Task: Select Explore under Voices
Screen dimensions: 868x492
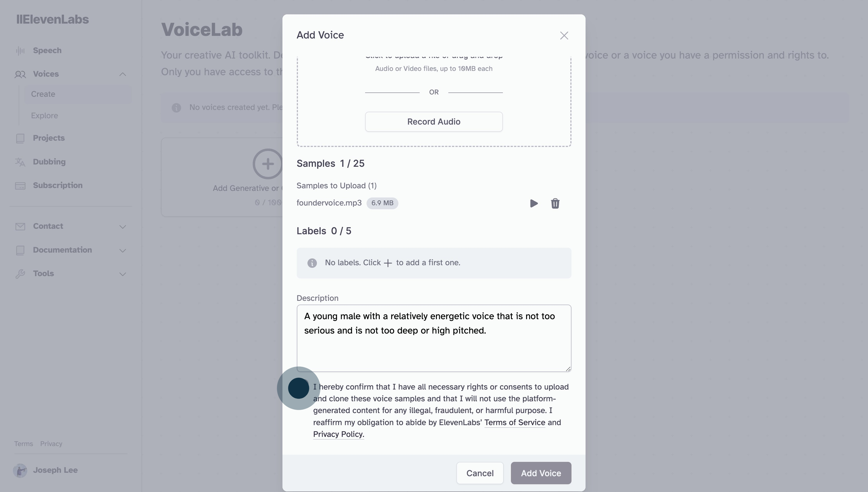Action: point(44,116)
